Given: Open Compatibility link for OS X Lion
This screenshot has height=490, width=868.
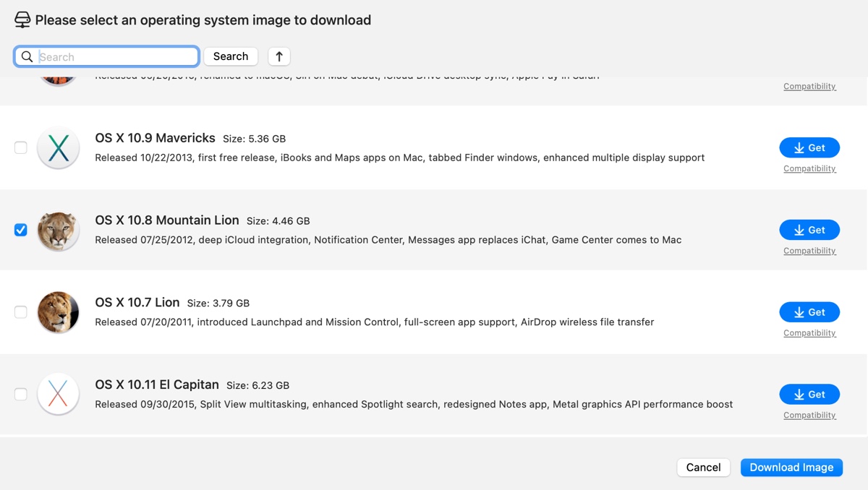Looking at the screenshot, I should [x=809, y=333].
